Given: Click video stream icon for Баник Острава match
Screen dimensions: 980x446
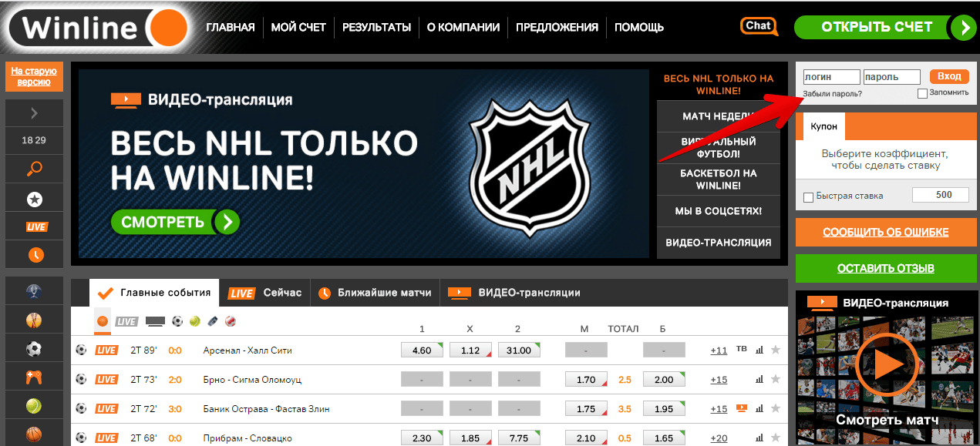Looking at the screenshot, I should tap(742, 408).
